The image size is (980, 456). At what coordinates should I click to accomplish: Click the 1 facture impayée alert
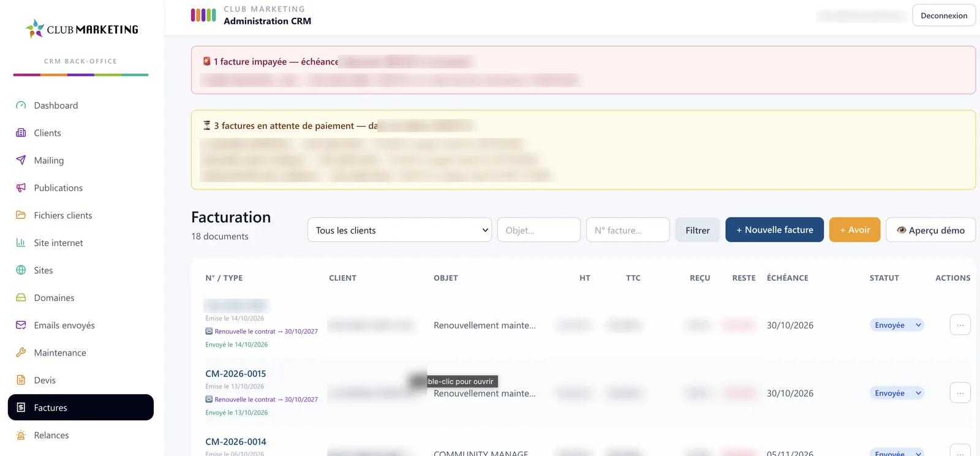tap(583, 70)
